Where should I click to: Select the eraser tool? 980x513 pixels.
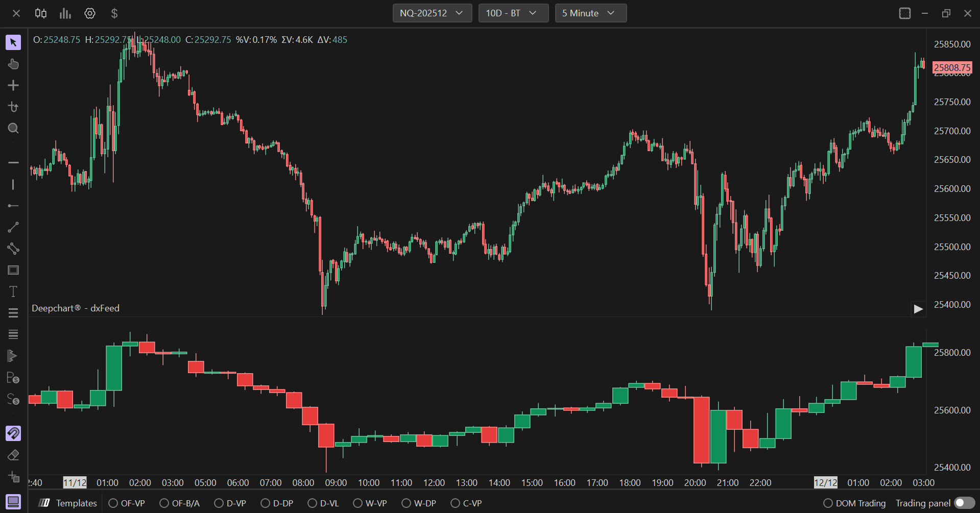point(13,455)
